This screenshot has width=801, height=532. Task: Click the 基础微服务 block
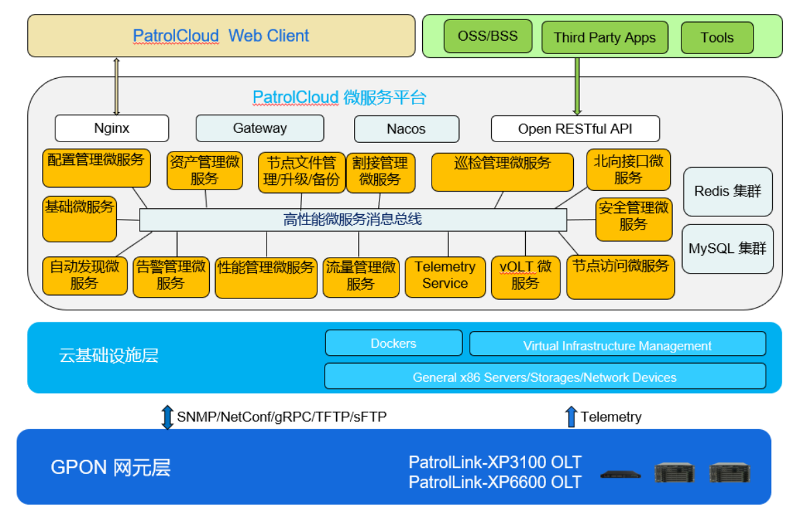click(79, 219)
